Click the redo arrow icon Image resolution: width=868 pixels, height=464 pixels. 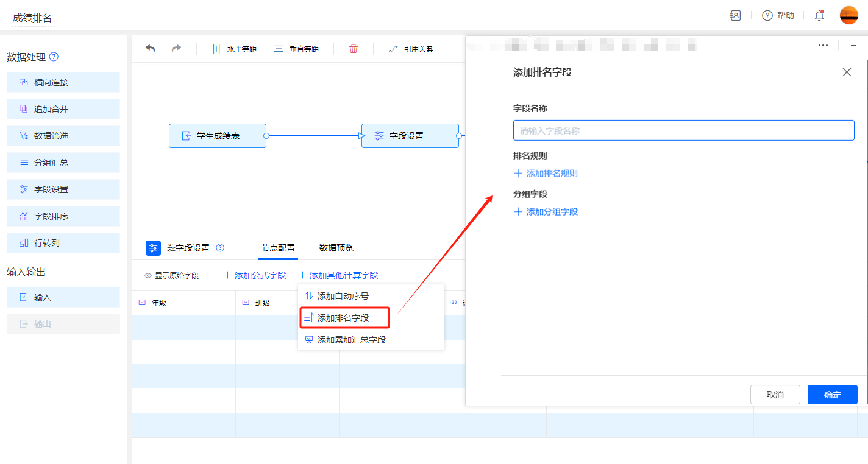click(176, 49)
